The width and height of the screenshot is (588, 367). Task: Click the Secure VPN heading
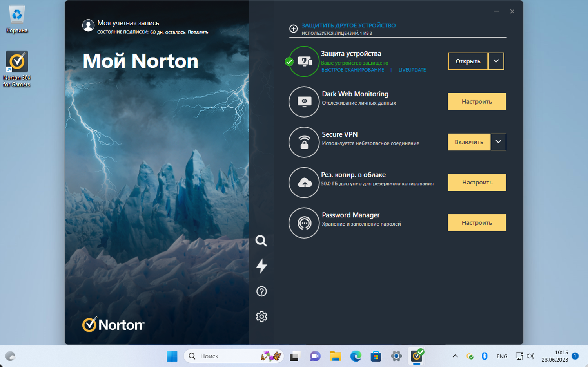[x=339, y=134]
